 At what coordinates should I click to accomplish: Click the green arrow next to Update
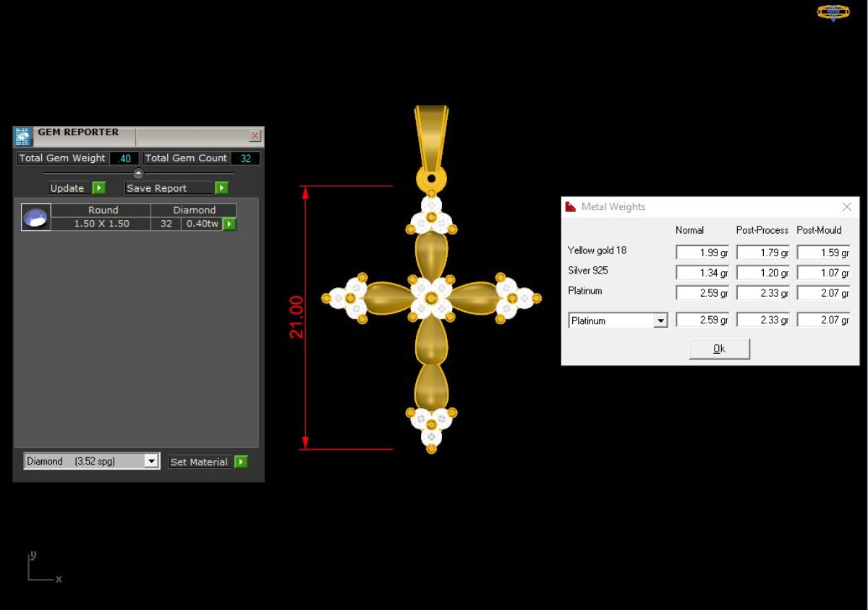click(99, 188)
